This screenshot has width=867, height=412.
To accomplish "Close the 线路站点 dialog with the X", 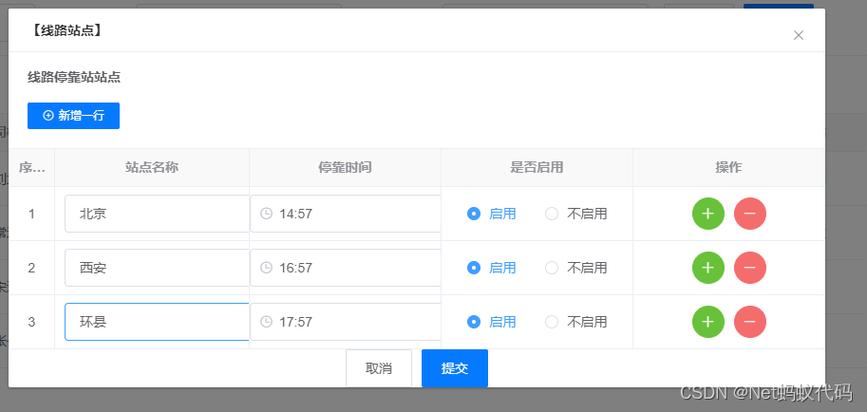I will click(x=798, y=35).
